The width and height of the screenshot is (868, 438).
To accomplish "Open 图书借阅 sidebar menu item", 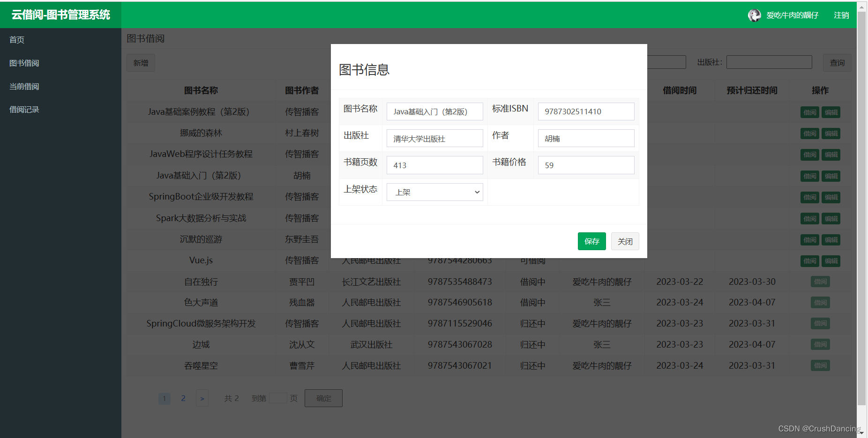I will tap(24, 63).
